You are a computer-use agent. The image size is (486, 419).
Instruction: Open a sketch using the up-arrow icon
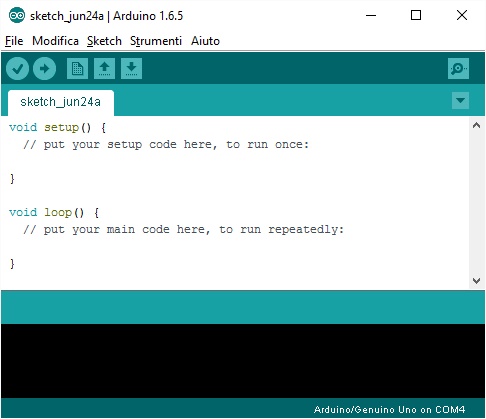pos(104,69)
